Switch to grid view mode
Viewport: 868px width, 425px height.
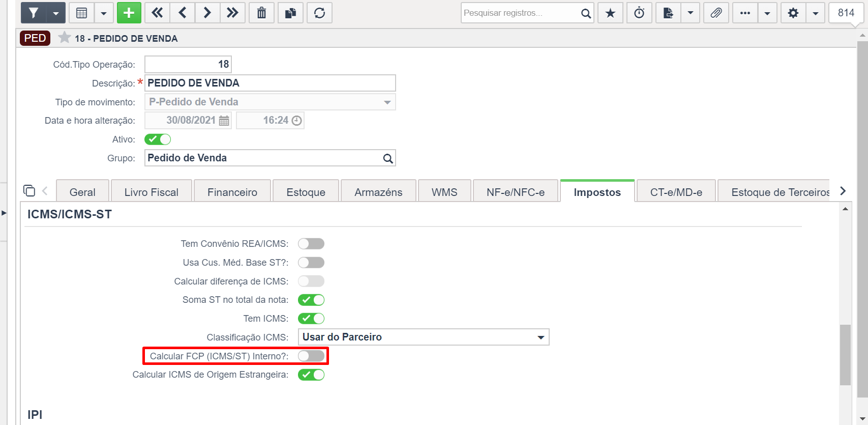tap(81, 13)
